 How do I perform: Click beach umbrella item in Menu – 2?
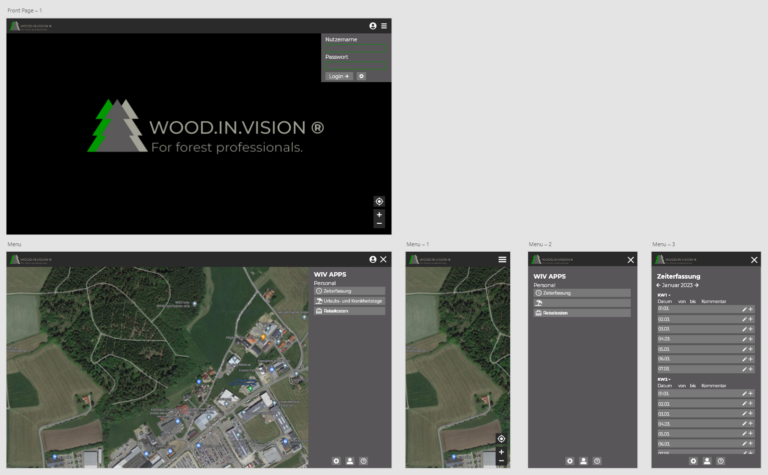[582, 303]
